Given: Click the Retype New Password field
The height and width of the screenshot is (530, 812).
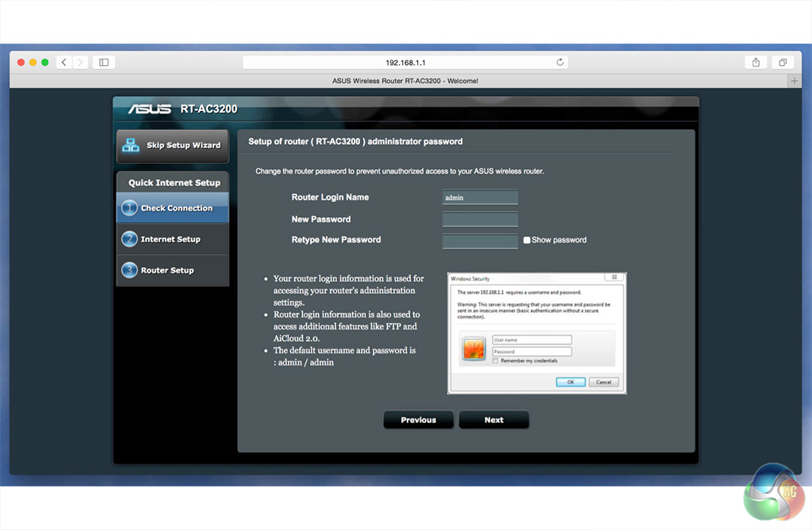Looking at the screenshot, I should click(480, 241).
